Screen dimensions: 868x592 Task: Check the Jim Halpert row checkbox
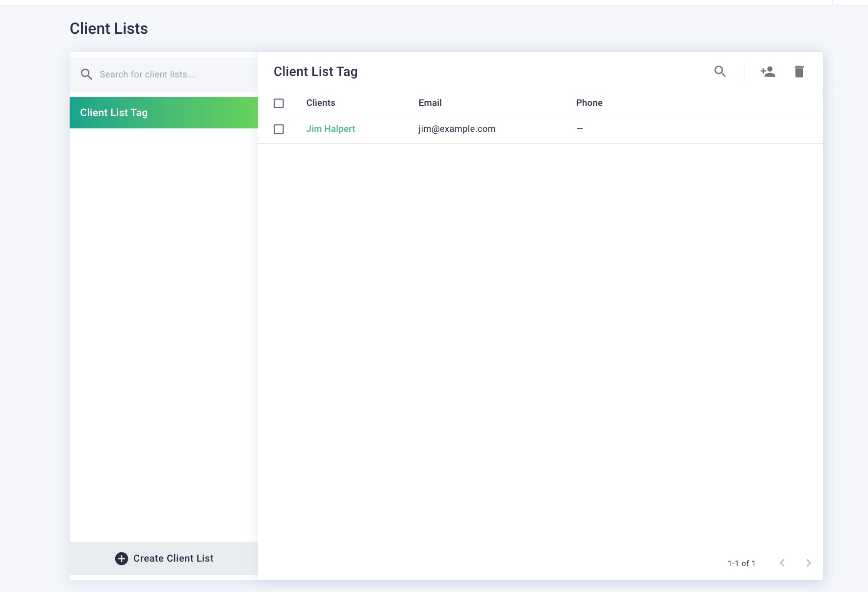pyautogui.click(x=279, y=129)
